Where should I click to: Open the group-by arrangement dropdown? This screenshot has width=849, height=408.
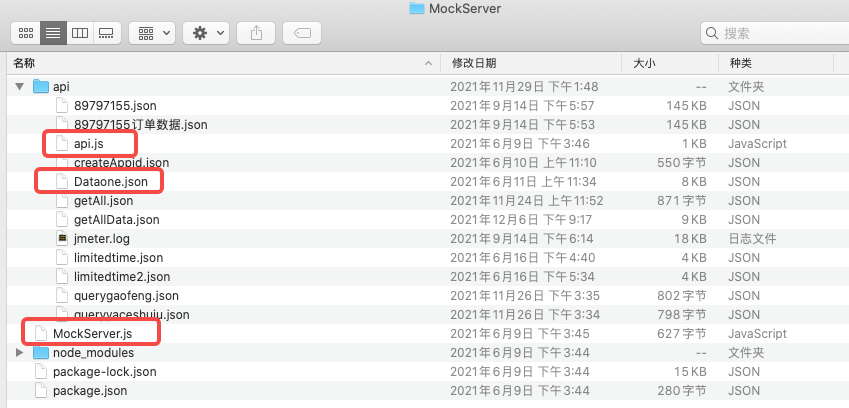coord(153,33)
